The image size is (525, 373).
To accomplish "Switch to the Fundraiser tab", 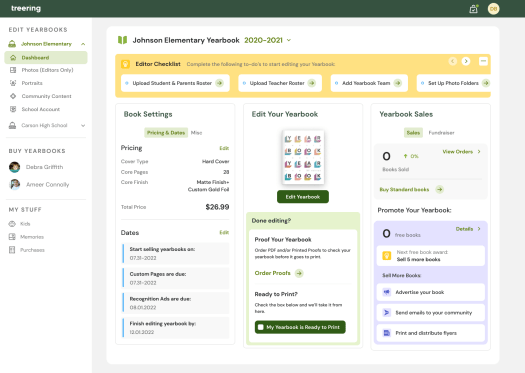I will tap(441, 133).
